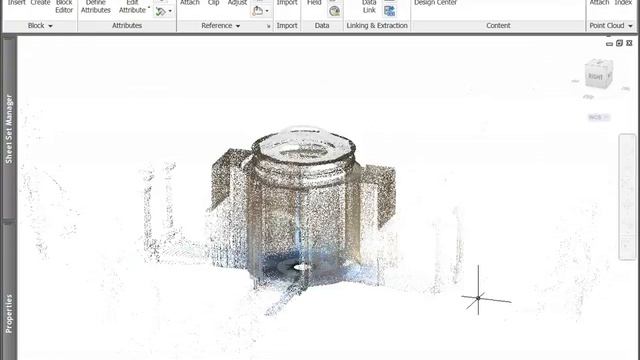Open dropdown beside the synchronize attributes icon
This screenshot has height=360, width=640.
point(170,11)
